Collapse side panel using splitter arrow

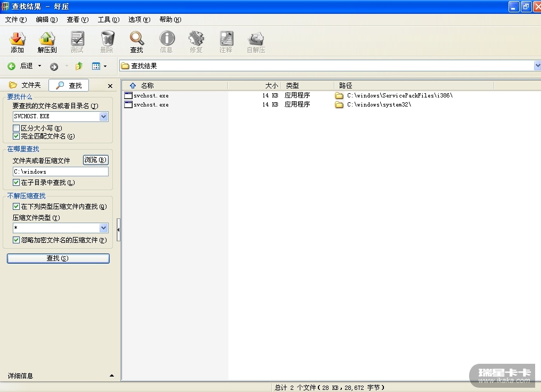[118, 230]
